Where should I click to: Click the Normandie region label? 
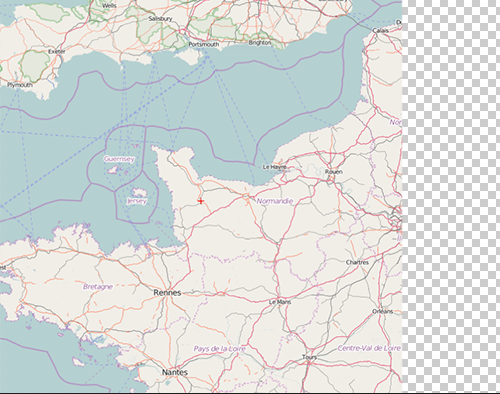[275, 201]
